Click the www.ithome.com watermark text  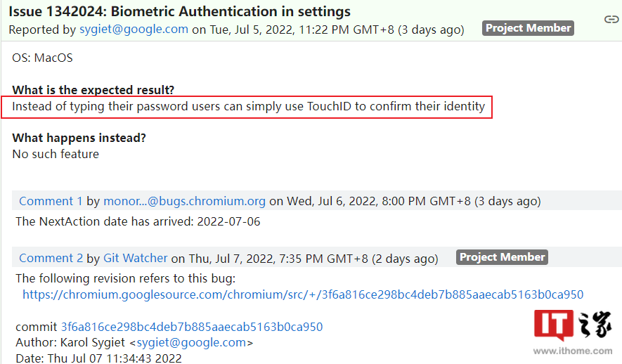click(573, 350)
